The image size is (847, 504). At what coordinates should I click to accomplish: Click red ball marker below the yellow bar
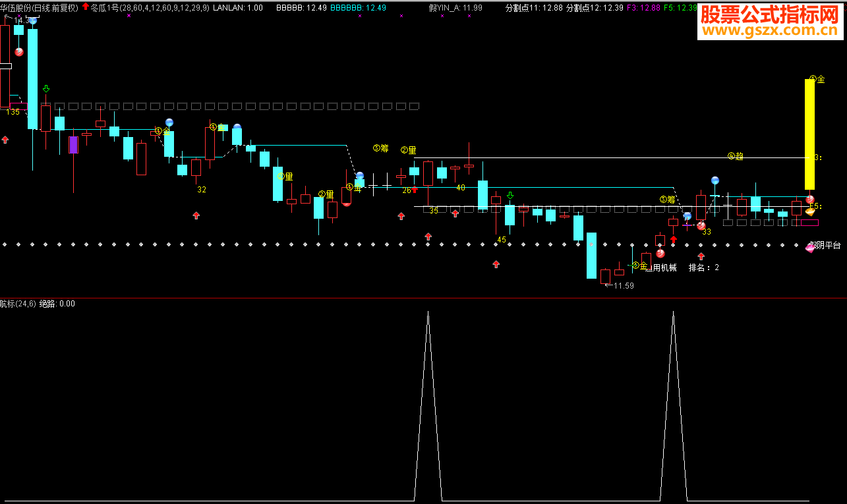(810, 200)
